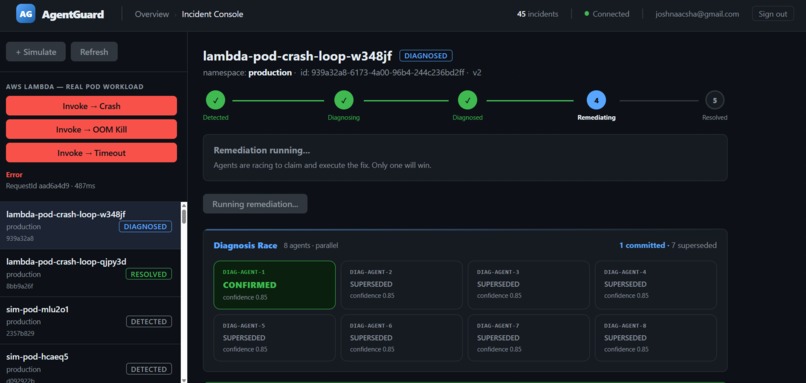
Task: Select the DIAG-AGENT-7 superseded card
Action: [528, 338]
